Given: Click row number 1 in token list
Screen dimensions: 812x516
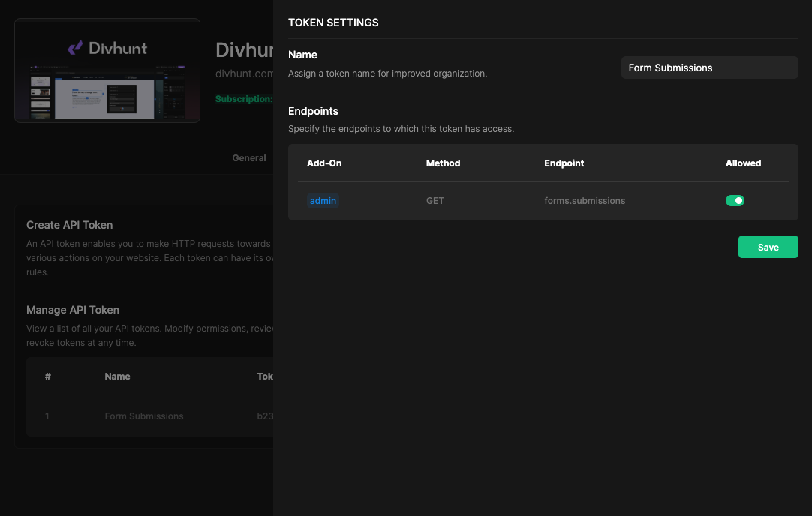Looking at the screenshot, I should [x=47, y=416].
